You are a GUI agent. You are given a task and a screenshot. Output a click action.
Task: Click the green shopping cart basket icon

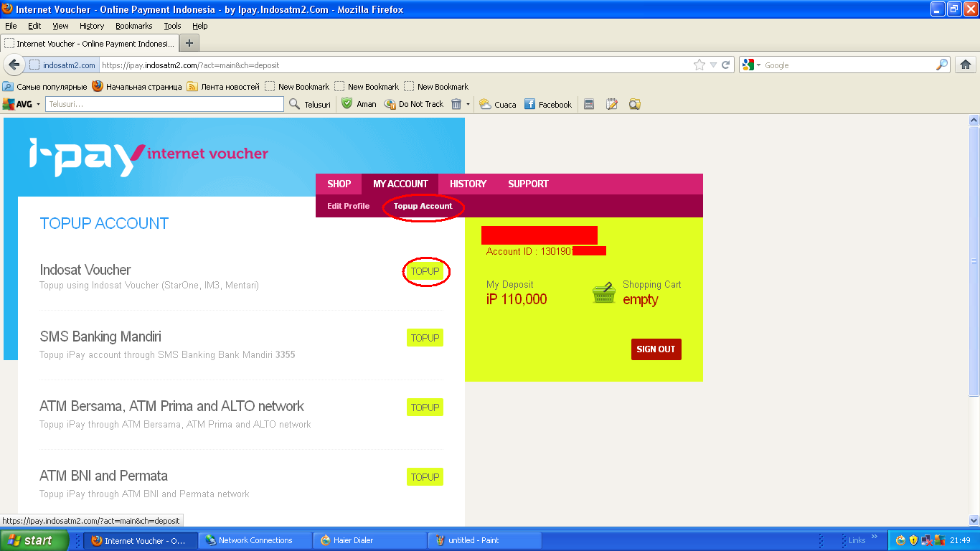click(604, 293)
